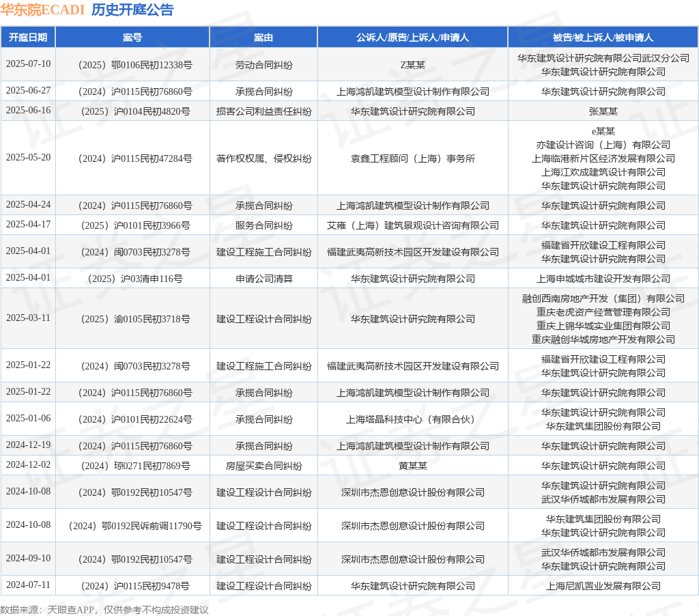The height and width of the screenshot is (616, 699).
Task: Click plaintiff 艾雍（上海）建筑景观设计咨询有限公司
Action: [x=413, y=225]
